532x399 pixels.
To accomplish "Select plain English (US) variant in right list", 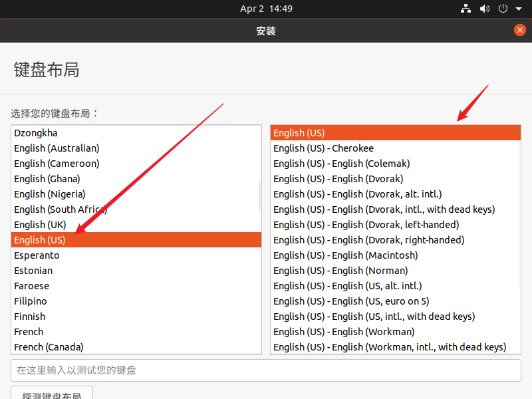I will 396,133.
